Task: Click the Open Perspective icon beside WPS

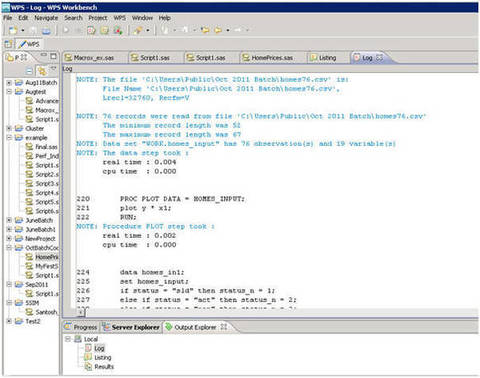Action: (x=8, y=44)
